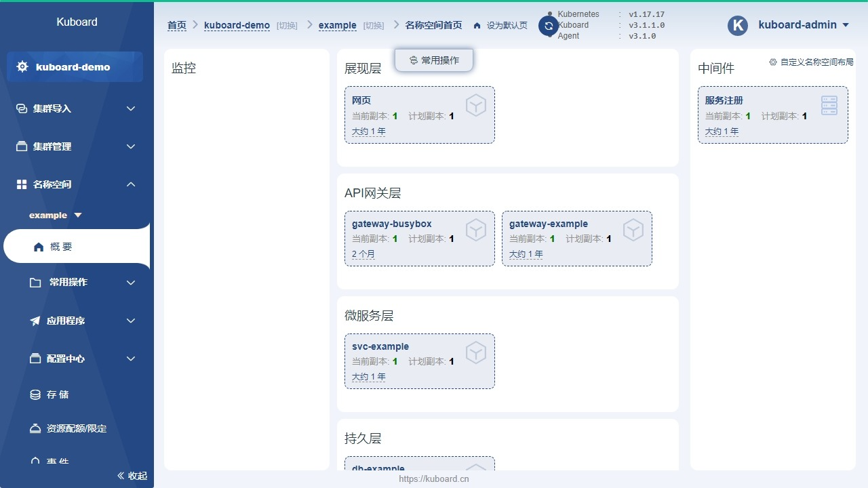Click the 概要 home icon
This screenshot has height=488, width=868.
click(39, 247)
